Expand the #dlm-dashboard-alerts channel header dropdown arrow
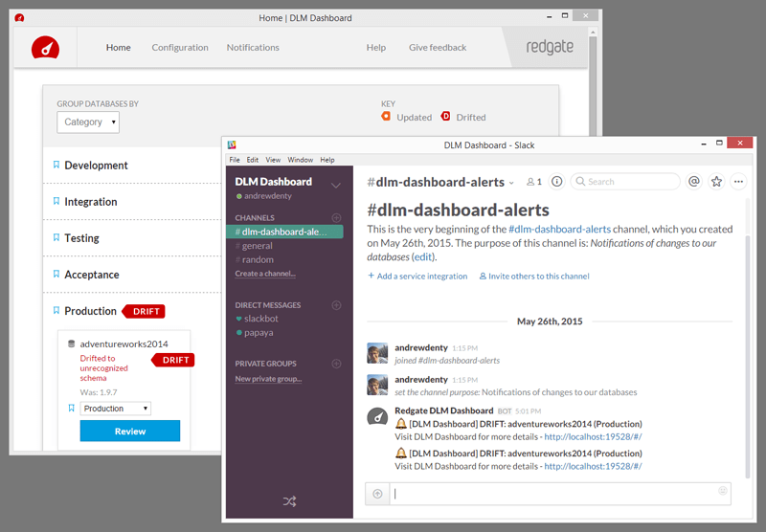This screenshot has width=766, height=532. (x=511, y=183)
